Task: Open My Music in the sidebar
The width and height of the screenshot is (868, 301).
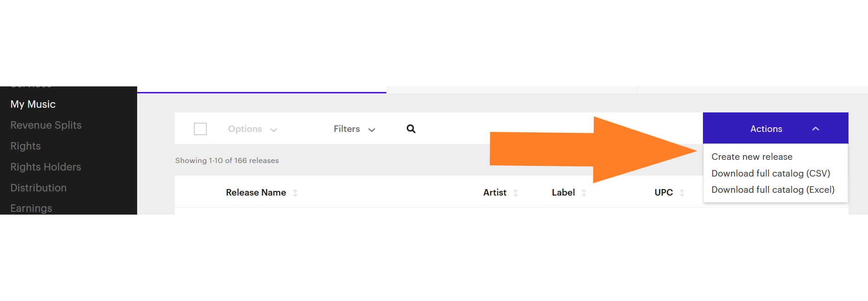Action: click(33, 104)
